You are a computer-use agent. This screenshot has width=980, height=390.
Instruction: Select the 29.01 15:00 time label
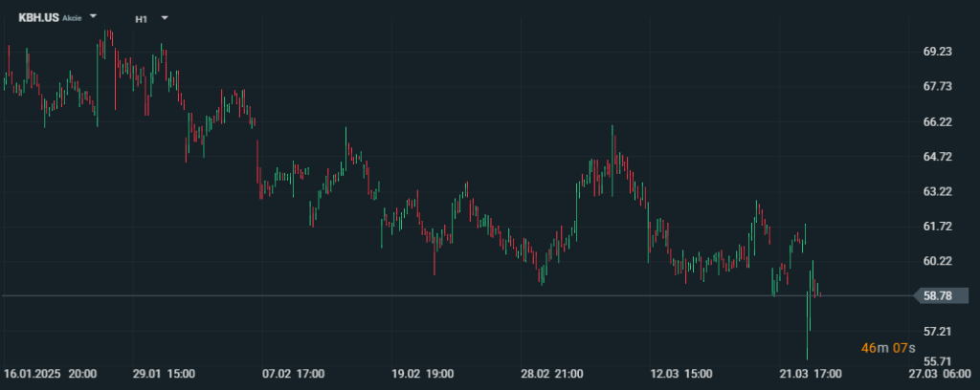coord(163,374)
